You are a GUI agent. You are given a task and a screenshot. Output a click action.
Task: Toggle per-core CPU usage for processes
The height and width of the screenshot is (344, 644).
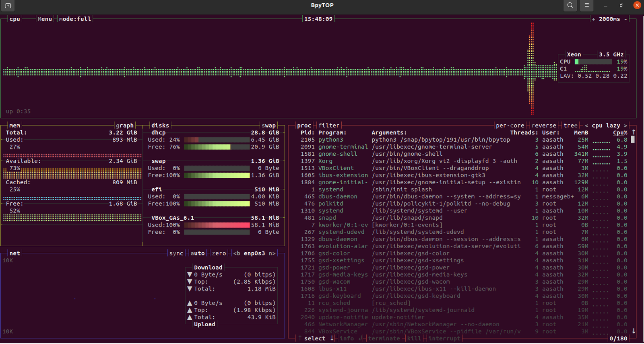click(x=510, y=126)
